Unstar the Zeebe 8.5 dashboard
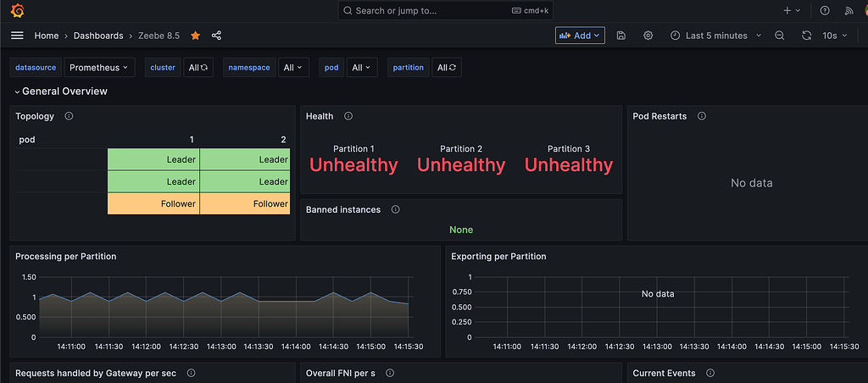The width and height of the screenshot is (868, 383). pyautogui.click(x=196, y=36)
